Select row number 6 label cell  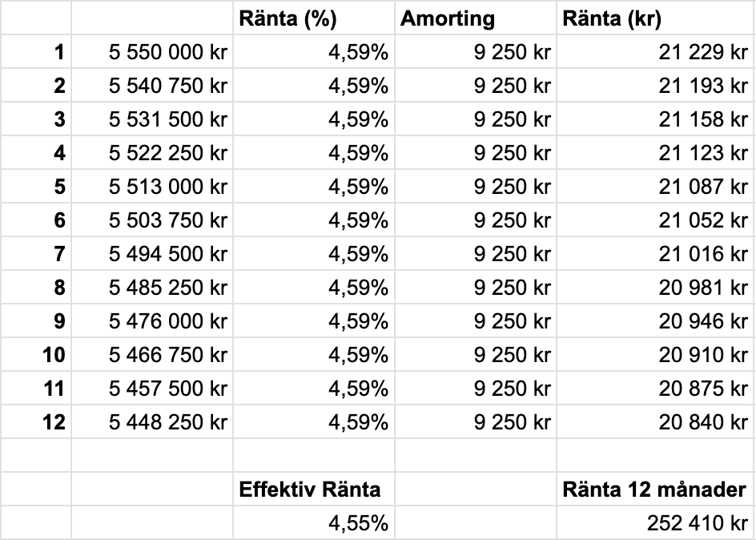pos(36,220)
